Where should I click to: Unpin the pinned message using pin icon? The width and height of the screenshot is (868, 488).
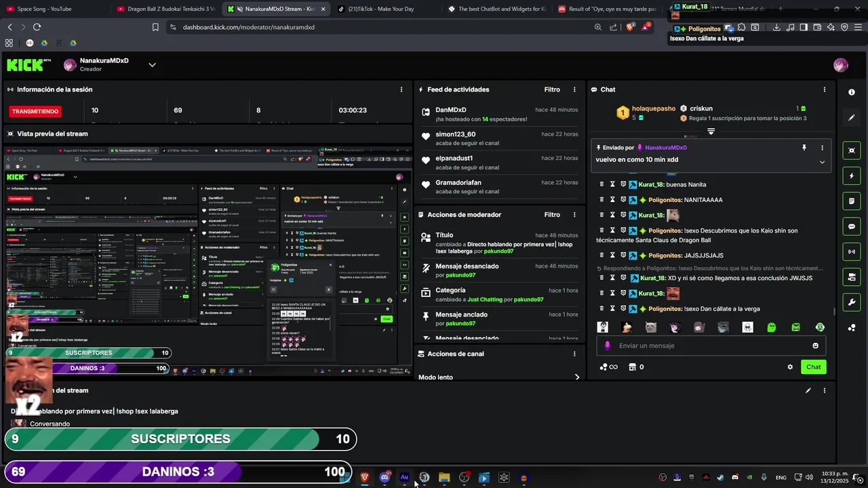click(x=804, y=147)
